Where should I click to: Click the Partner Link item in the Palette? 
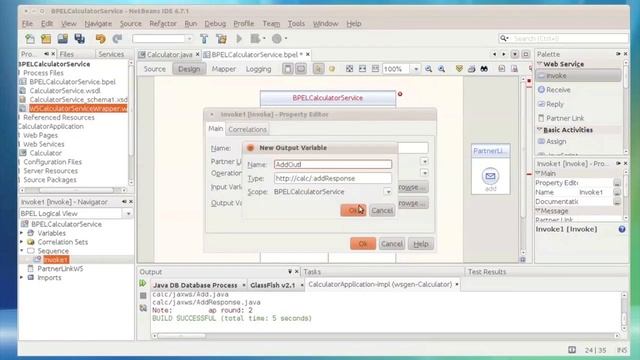pos(561,118)
